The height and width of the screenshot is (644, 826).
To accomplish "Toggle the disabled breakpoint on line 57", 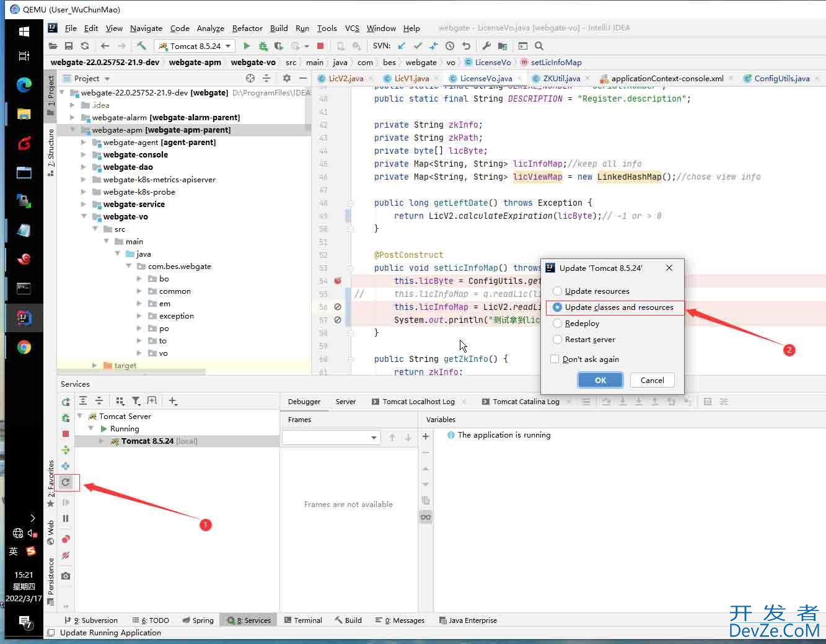I will (338, 320).
